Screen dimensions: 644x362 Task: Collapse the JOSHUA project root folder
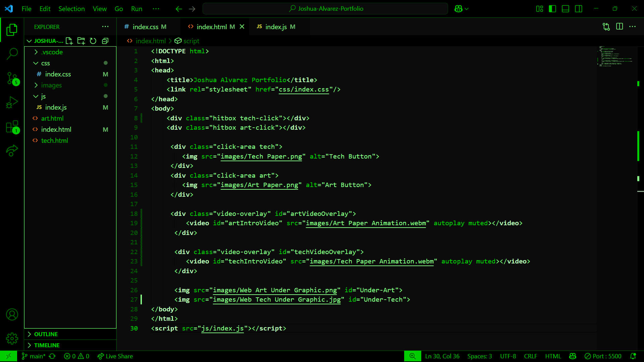pos(45,41)
